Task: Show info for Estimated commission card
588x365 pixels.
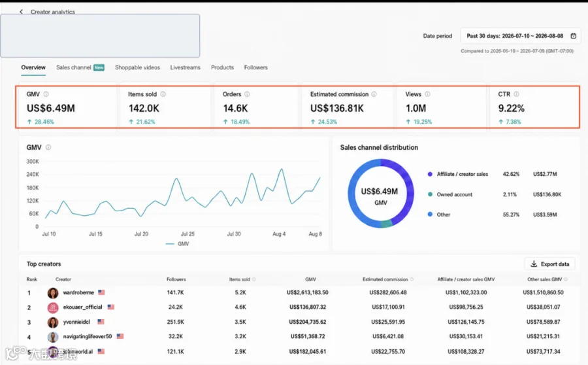Action: [374, 94]
